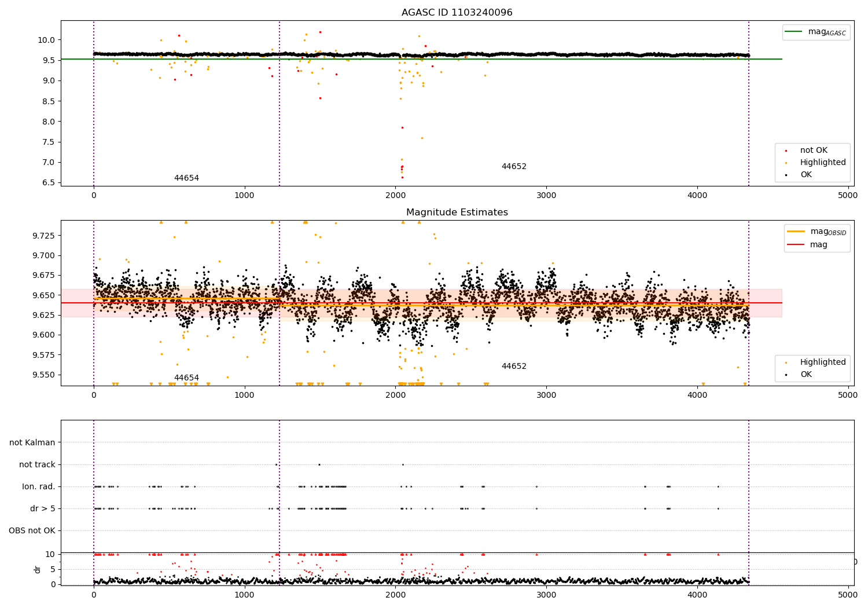Screen dimensions: 868x608
Task: Click the title "AGASC ID 1103240096"
Action: click(x=457, y=13)
